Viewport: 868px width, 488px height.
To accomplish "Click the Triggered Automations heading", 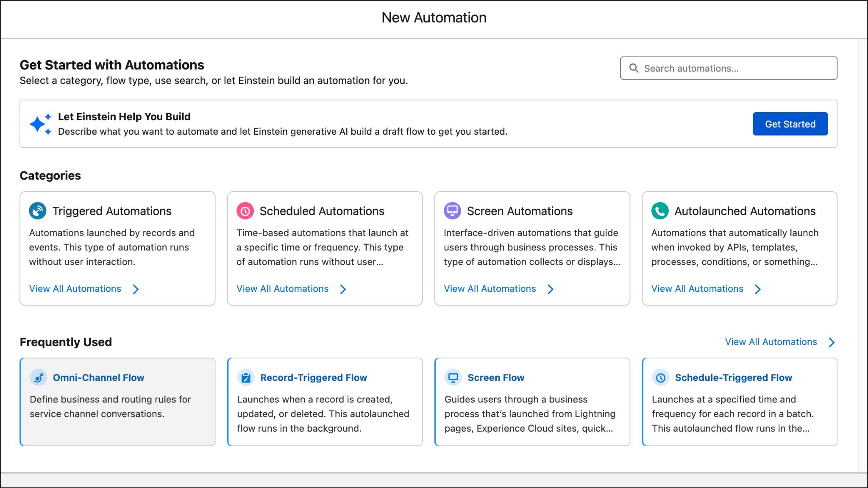I will click(112, 211).
